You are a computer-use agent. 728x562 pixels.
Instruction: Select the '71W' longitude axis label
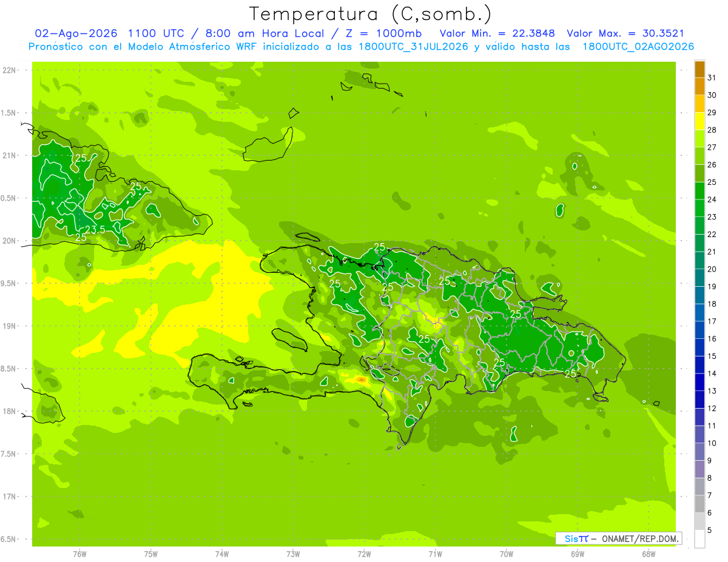point(435,554)
